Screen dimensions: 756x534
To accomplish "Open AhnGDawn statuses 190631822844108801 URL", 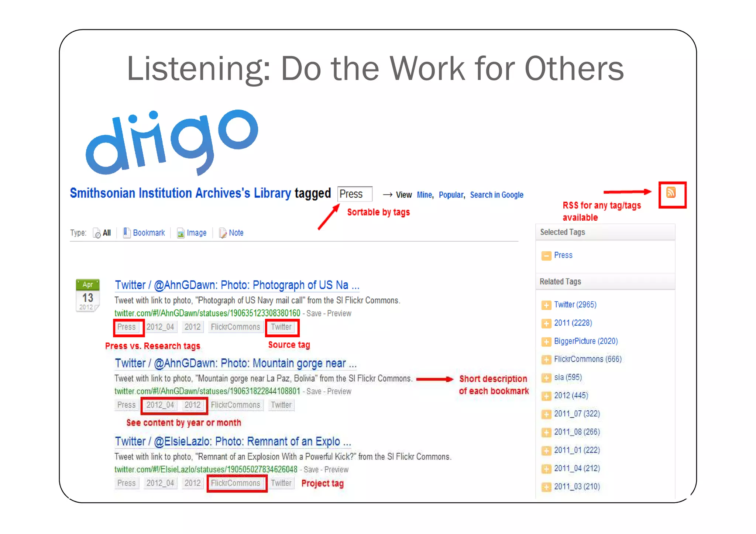I will click(x=207, y=391).
